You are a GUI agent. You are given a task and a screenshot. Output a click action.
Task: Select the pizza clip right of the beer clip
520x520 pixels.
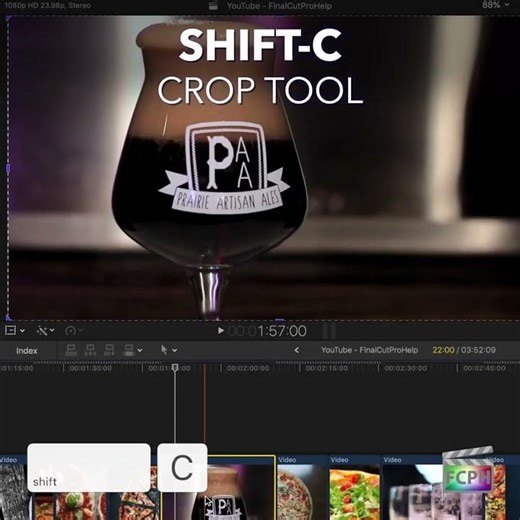(x=302, y=488)
